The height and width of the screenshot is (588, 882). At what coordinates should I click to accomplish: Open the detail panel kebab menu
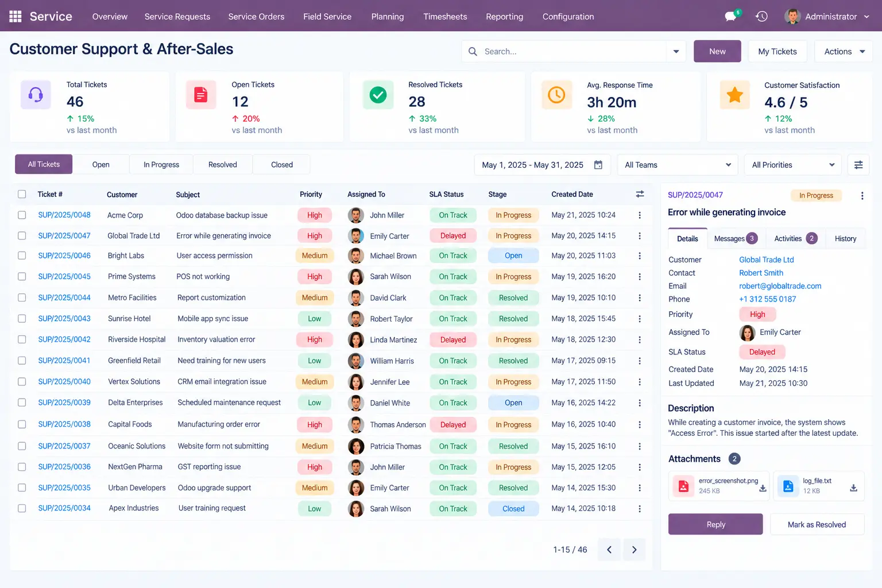tap(862, 196)
